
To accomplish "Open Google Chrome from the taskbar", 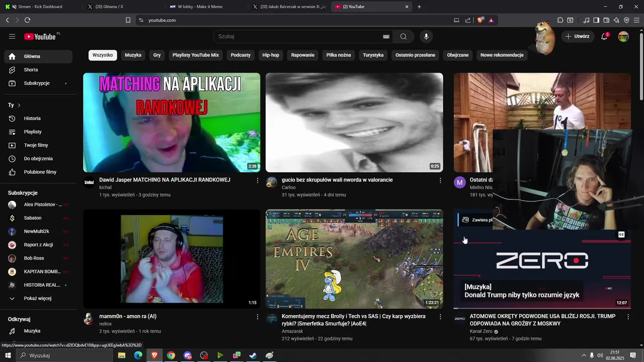I will 171,355.
